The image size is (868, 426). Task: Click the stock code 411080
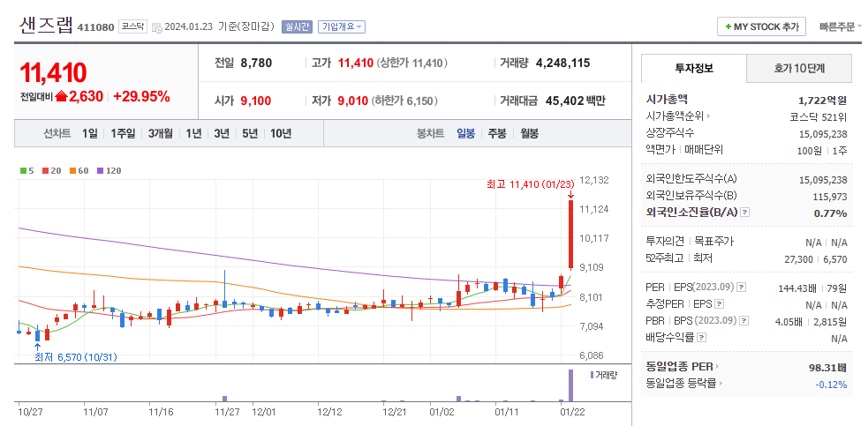pyautogui.click(x=95, y=26)
